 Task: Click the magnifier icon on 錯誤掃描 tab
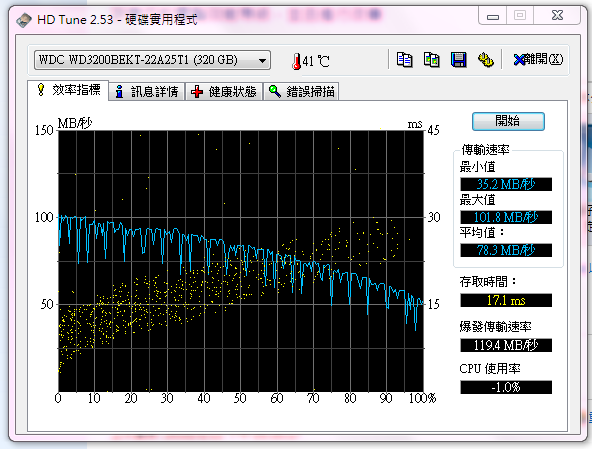click(274, 91)
